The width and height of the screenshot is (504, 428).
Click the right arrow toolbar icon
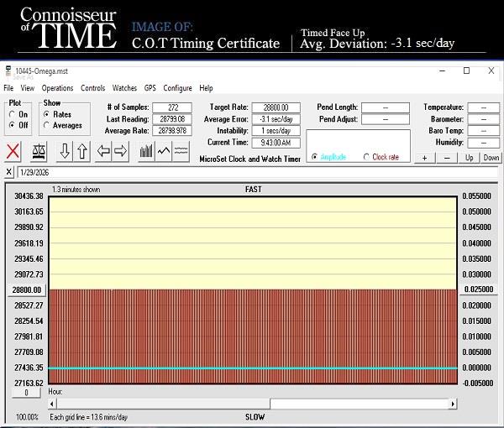(121, 152)
